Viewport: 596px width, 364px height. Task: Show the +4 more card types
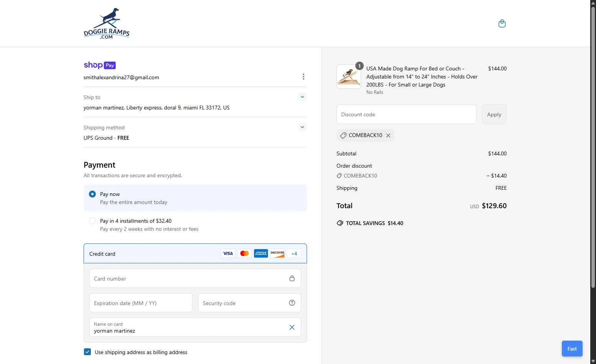(x=294, y=253)
